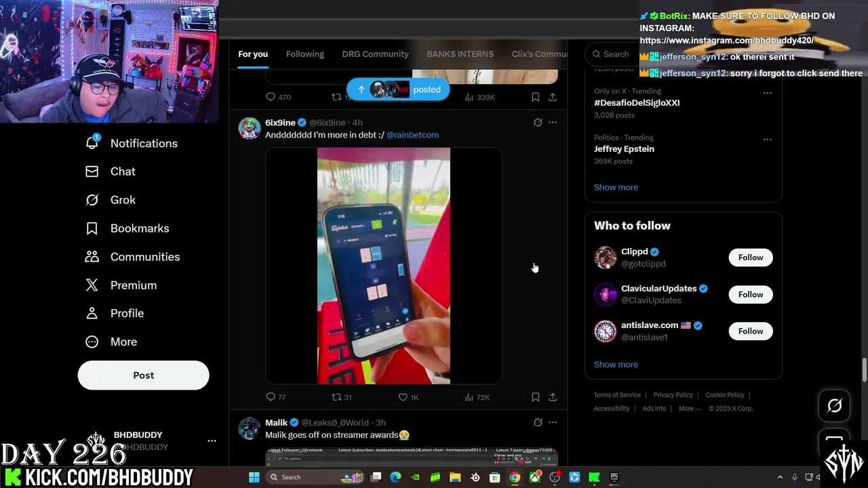Open the BANK$ INTERN$ tab
Screen dimensions: 868x488
tap(460, 54)
